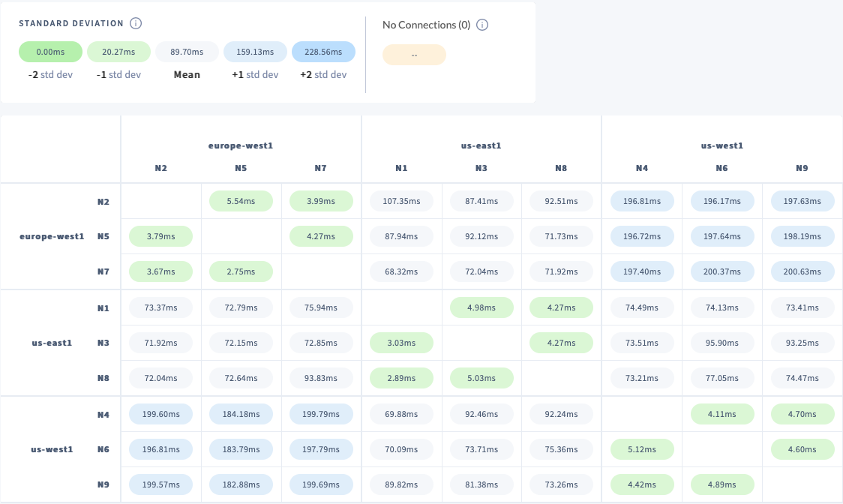Click the us-east1 row group label
843x504 pixels.
[x=52, y=343]
